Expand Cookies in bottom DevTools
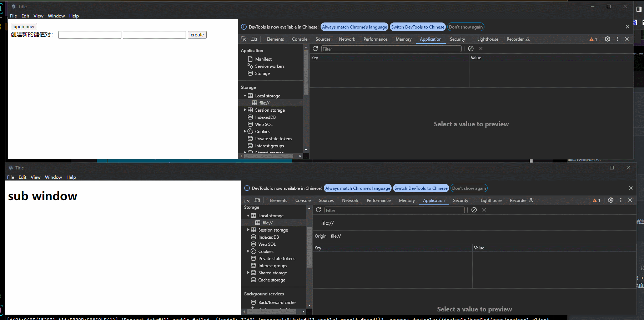This screenshot has height=320, width=644. tap(248, 252)
